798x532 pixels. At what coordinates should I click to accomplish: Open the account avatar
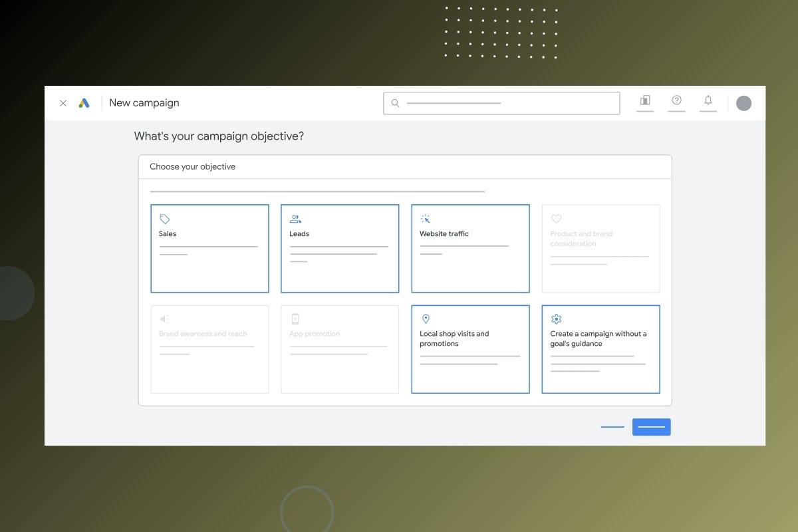coord(744,103)
